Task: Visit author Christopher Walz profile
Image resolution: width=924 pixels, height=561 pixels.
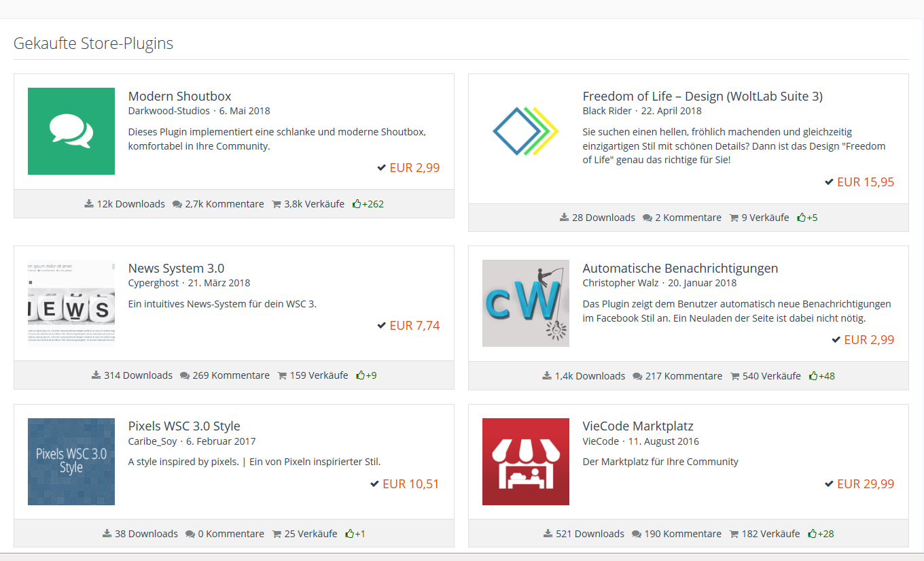Action: [620, 283]
